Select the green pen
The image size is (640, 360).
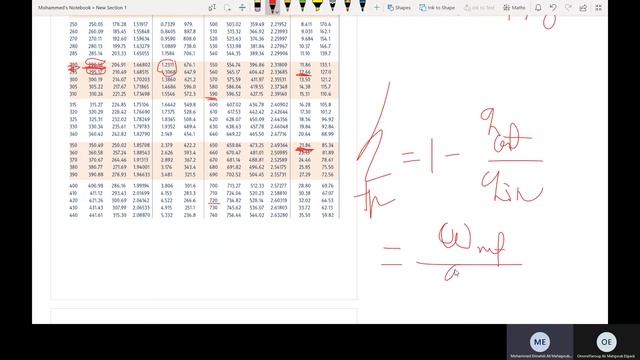click(302, 6)
